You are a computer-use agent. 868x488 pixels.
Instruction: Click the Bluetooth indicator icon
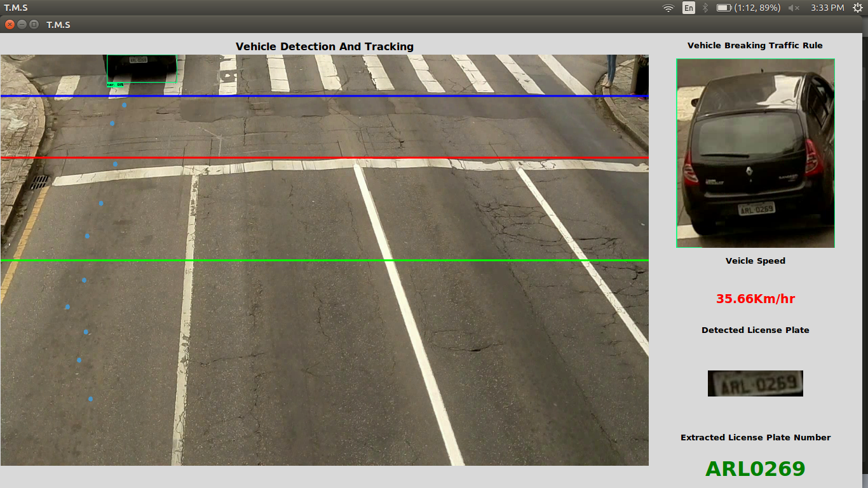point(705,8)
